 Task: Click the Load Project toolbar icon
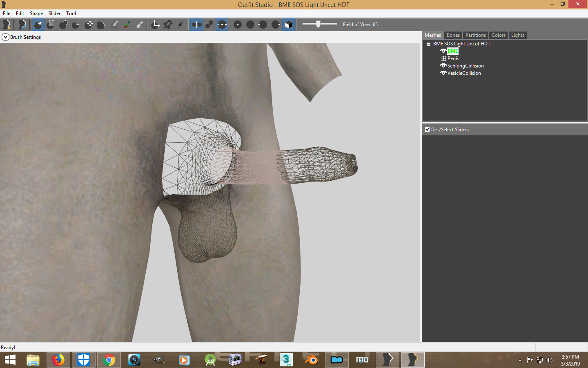click(22, 25)
